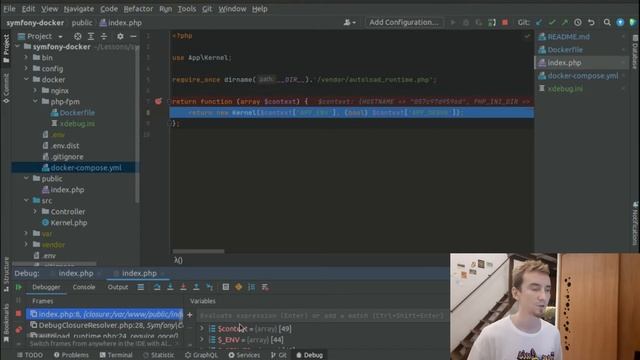640x360 pixels.
Task: Click the Run to Cursor icon
Action: (209, 287)
